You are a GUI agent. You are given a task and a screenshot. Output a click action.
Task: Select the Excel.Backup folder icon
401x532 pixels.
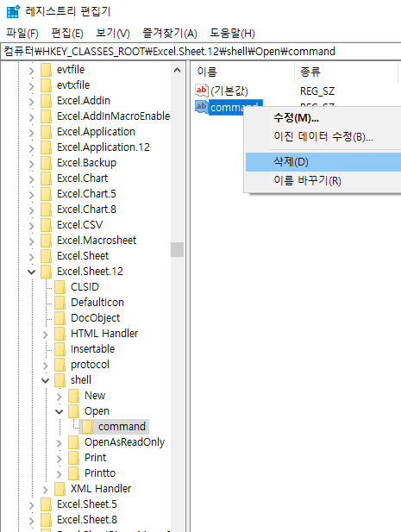46,163
